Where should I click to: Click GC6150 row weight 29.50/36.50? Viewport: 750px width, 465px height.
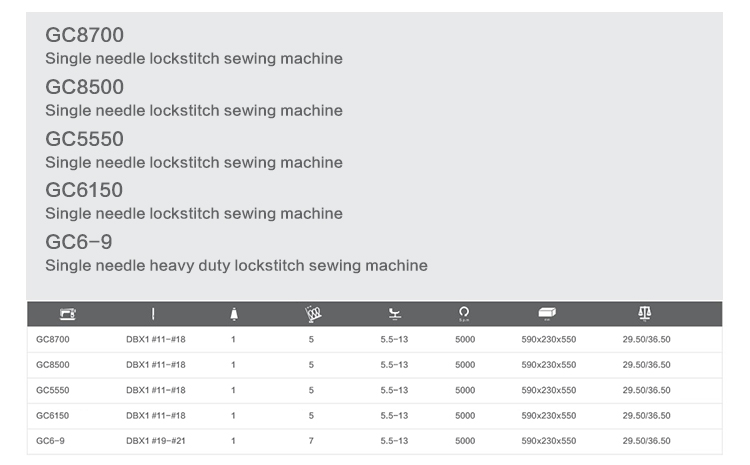[x=647, y=416]
